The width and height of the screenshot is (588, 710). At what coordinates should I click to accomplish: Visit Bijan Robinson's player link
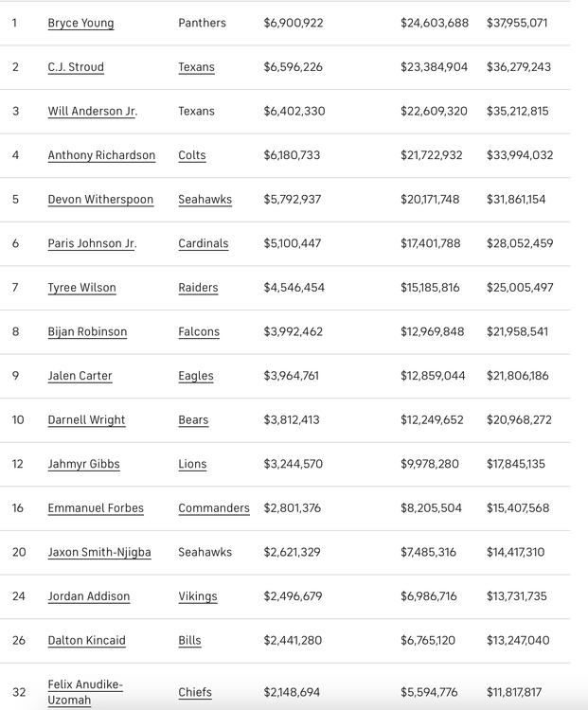87,332
